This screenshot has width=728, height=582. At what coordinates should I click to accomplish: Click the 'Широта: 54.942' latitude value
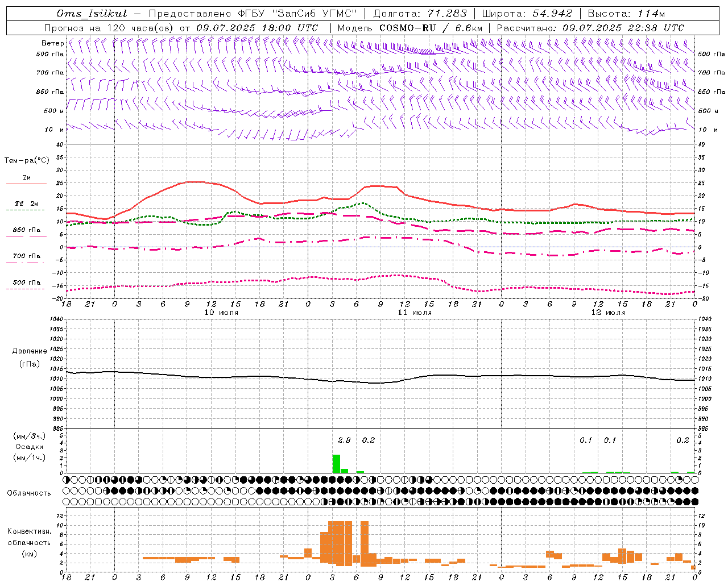[527, 14]
